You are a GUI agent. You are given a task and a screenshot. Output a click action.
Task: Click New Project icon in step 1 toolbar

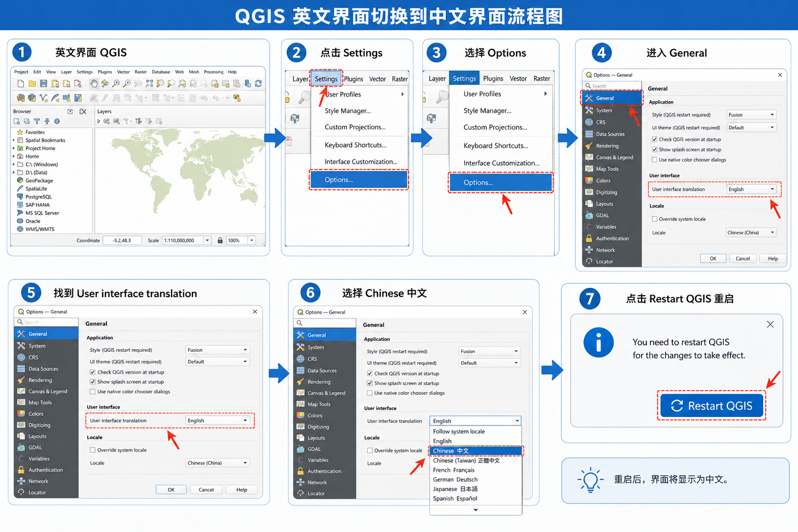pyautogui.click(x=21, y=84)
